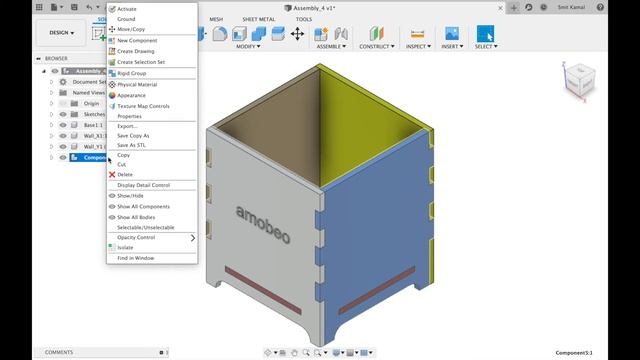Toggle visibility eye of Base1:1

pos(63,125)
